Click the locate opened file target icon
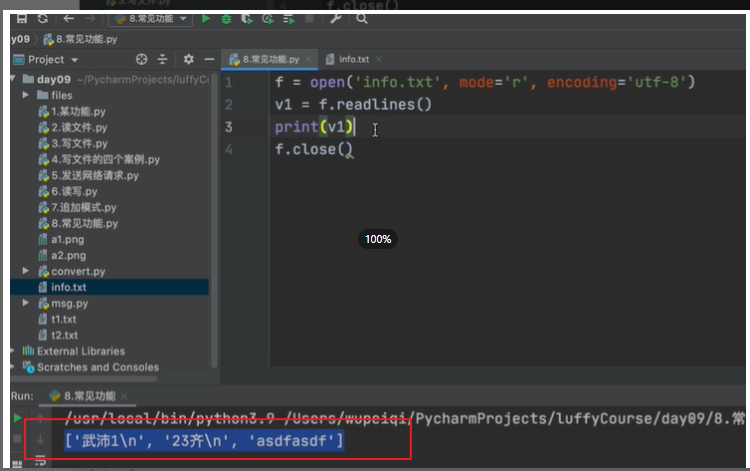Image resolution: width=750 pixels, height=471 pixels. (142, 59)
